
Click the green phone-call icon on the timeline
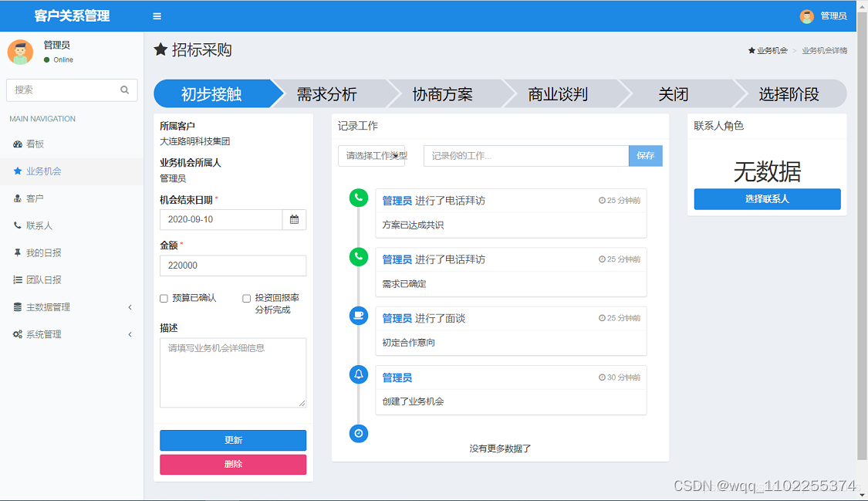pos(358,198)
